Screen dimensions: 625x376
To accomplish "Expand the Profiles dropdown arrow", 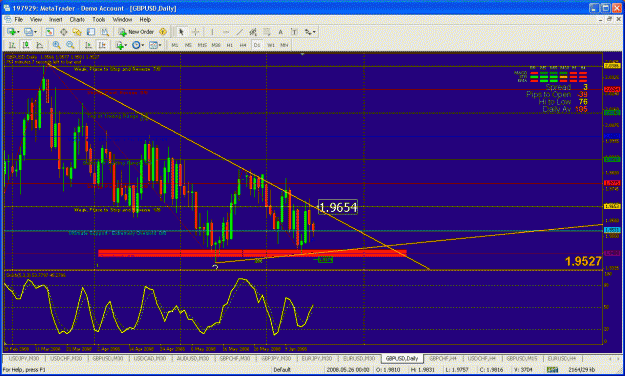I will click(x=35, y=32).
